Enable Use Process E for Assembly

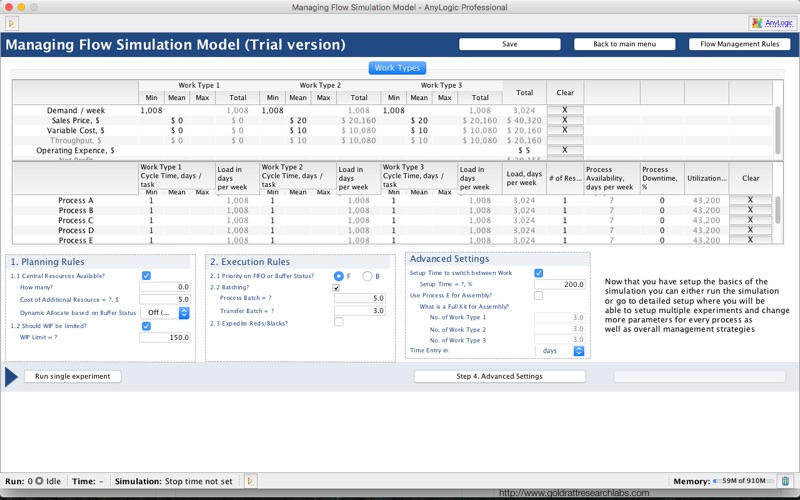pos(538,295)
